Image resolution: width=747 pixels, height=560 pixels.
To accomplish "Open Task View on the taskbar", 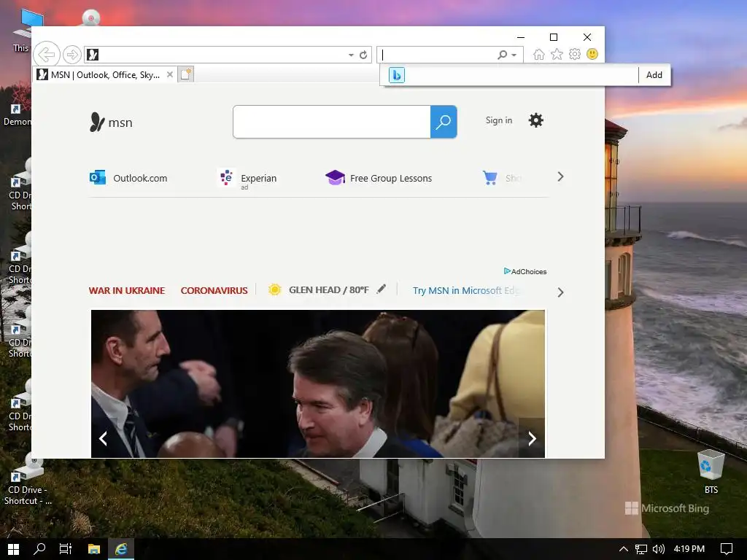I will click(65, 549).
